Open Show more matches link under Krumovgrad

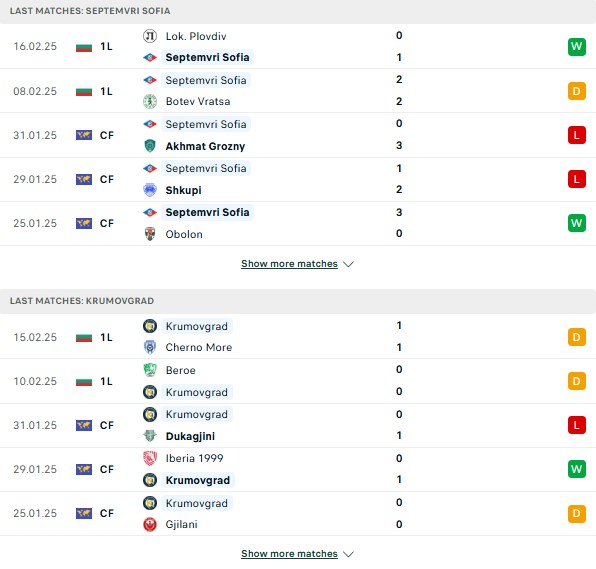[289, 554]
